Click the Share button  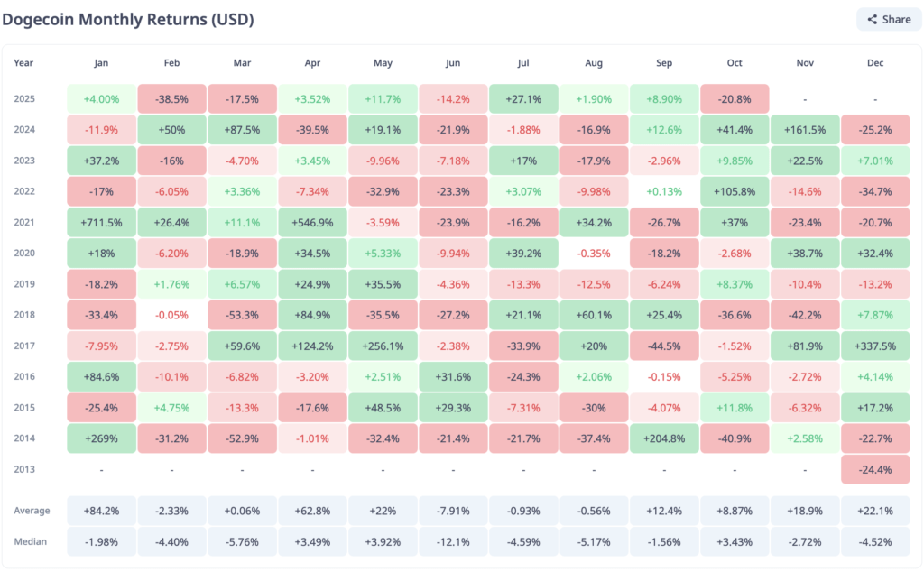(x=888, y=19)
